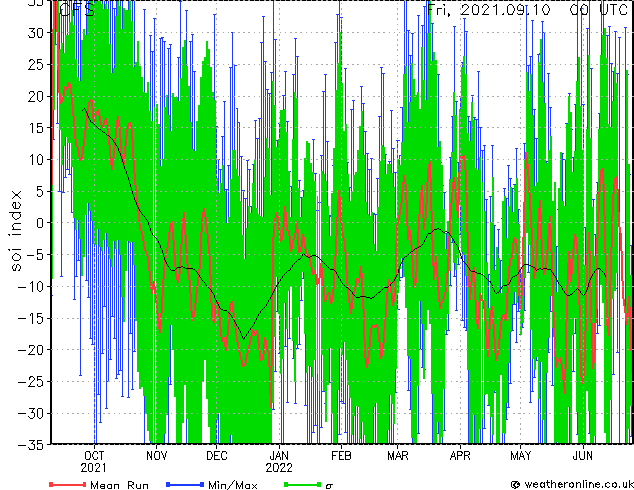Click the red Mean Run legend line
Screen dimensions: 634x490
tap(67, 484)
